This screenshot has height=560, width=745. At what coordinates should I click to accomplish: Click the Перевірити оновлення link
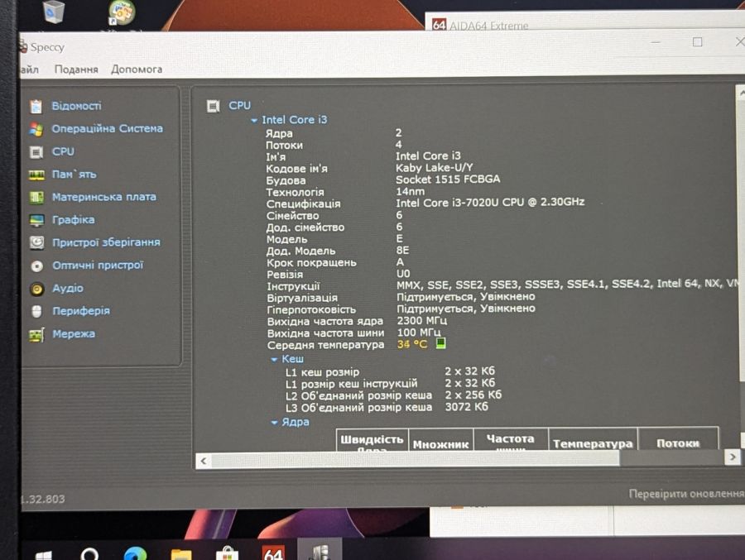point(686,494)
